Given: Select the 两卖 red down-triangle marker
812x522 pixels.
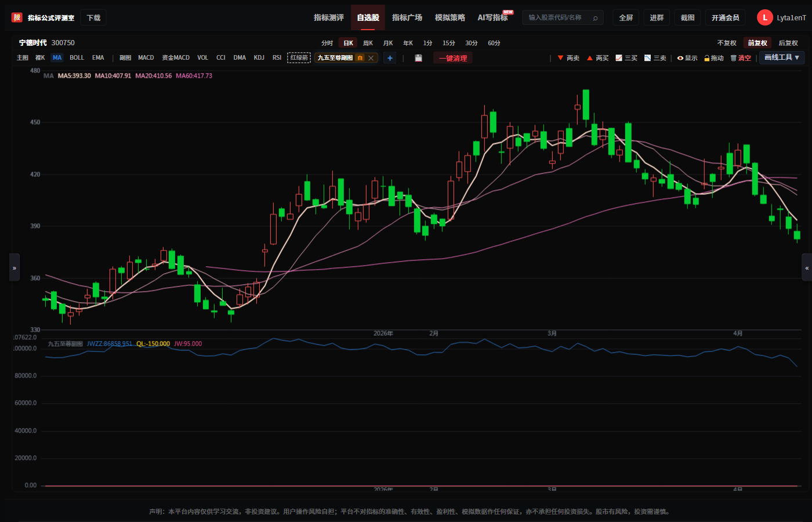Looking at the screenshot, I should (x=568, y=58).
